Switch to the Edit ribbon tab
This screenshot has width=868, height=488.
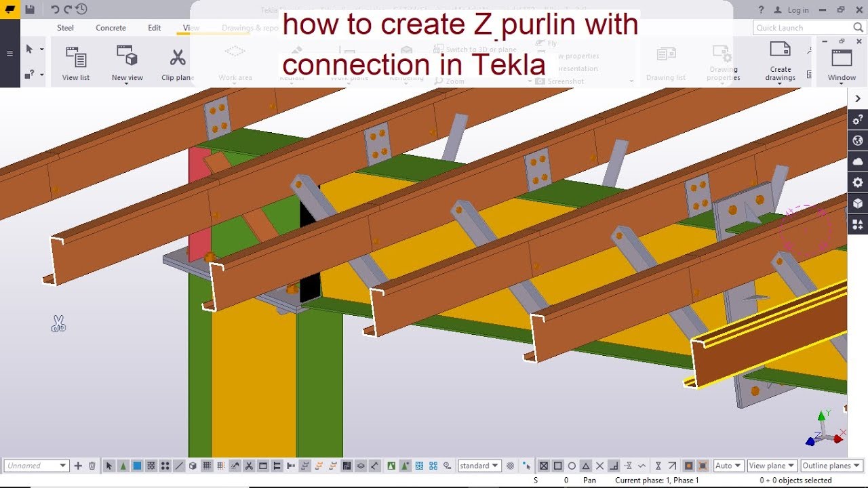point(155,28)
